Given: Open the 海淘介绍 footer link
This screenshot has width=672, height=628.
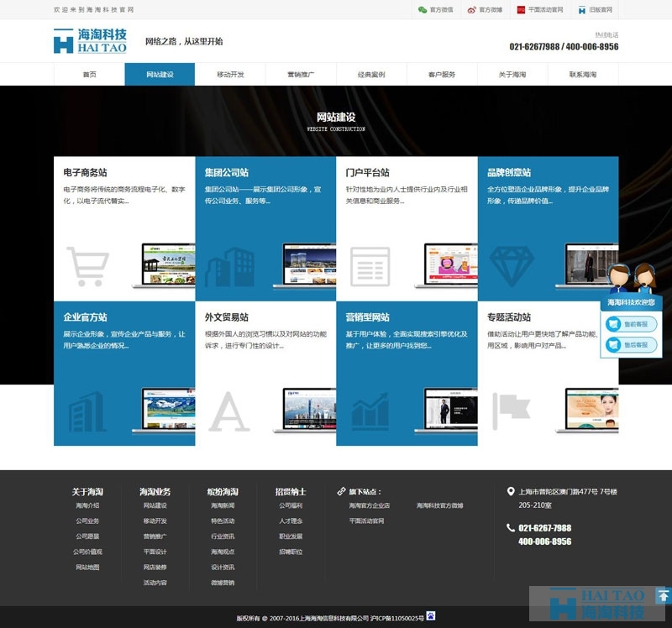Looking at the screenshot, I should tap(87, 505).
